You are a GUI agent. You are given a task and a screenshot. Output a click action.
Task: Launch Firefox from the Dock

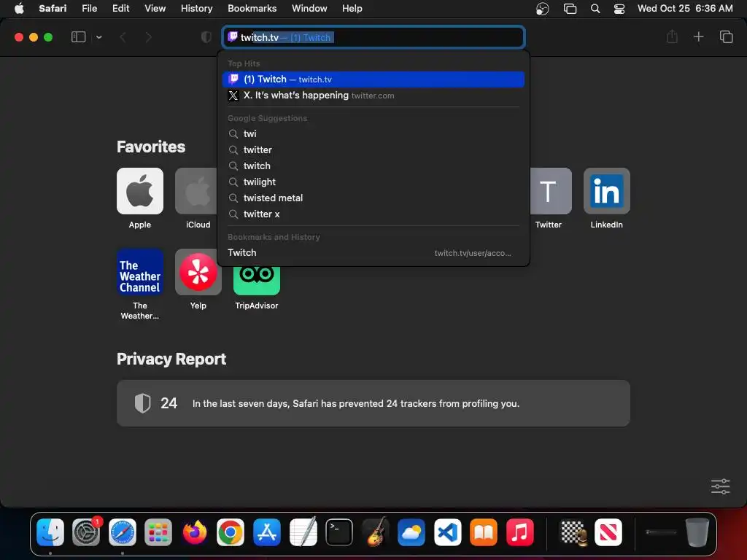[x=194, y=532]
